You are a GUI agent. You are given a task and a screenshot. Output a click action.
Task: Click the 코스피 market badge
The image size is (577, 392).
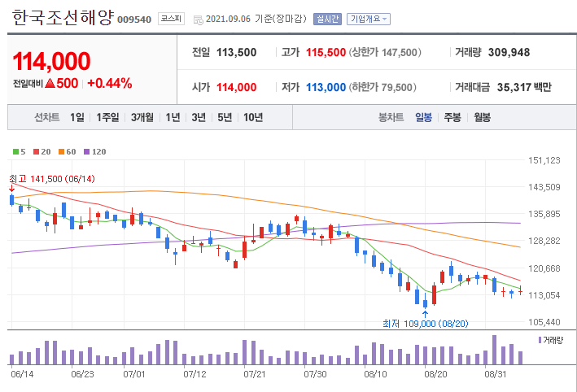pos(171,19)
